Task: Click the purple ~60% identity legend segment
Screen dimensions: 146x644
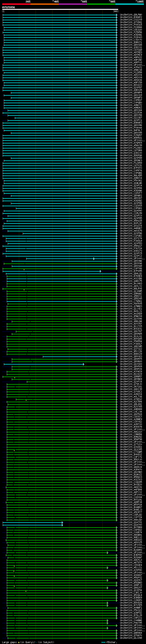Action: (73, 4)
